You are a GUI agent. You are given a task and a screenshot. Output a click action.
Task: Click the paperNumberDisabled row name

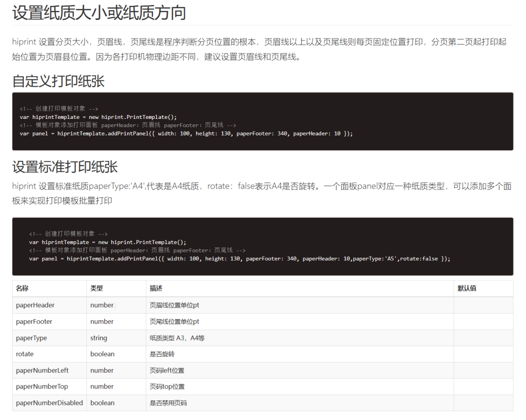point(49,403)
